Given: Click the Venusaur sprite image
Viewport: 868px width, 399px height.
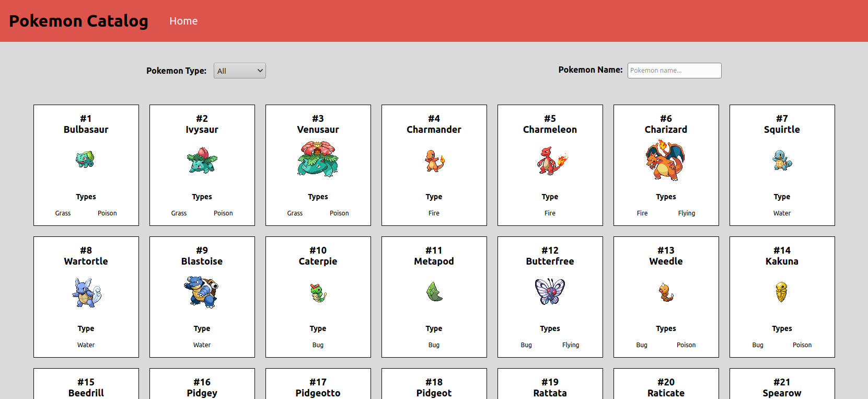Looking at the screenshot, I should [x=318, y=159].
